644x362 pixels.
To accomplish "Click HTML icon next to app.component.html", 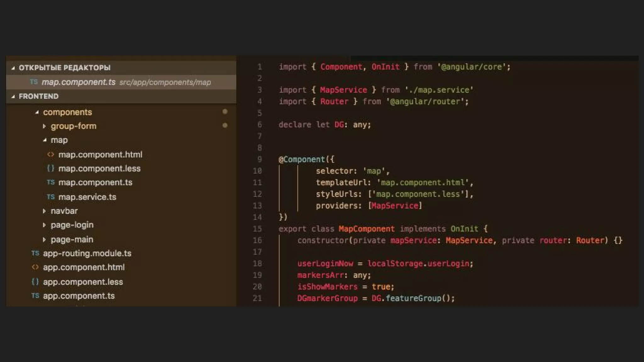I will click(35, 267).
